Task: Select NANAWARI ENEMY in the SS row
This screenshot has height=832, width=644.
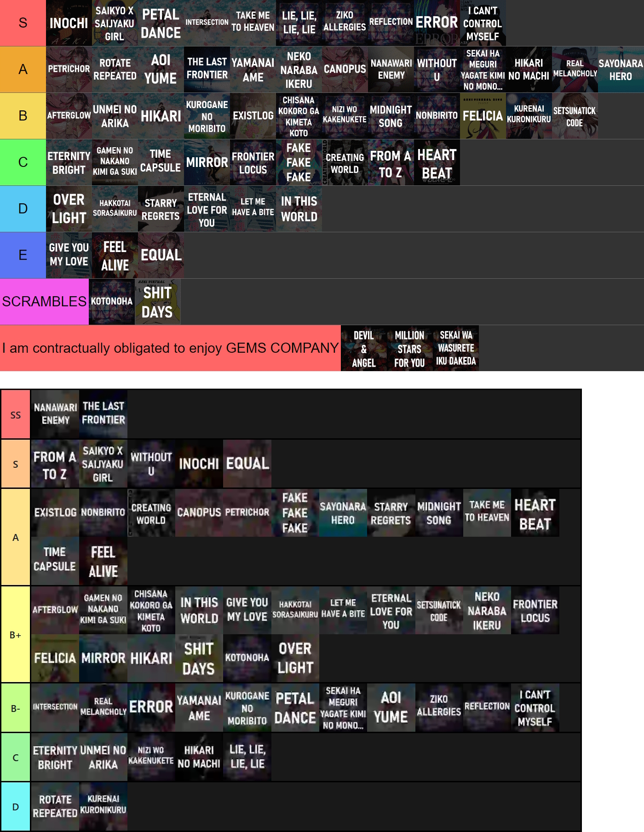Action: pos(55,414)
